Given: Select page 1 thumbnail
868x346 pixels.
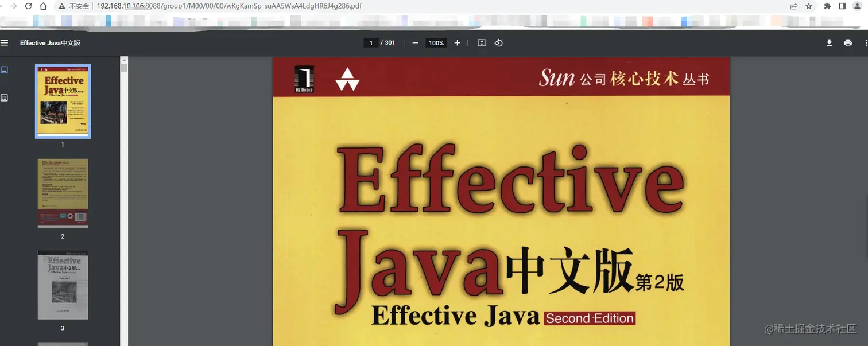Looking at the screenshot, I should 63,102.
